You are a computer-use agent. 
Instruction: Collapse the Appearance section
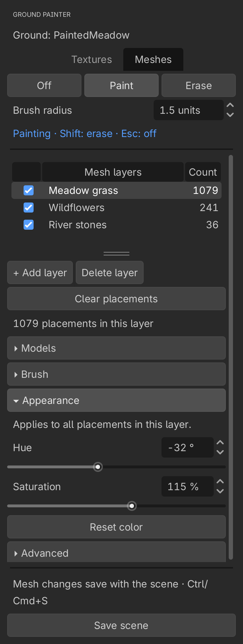116,400
